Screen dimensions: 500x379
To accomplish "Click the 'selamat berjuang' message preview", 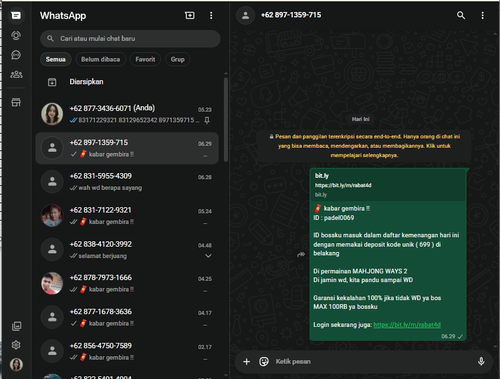I will pos(103,256).
